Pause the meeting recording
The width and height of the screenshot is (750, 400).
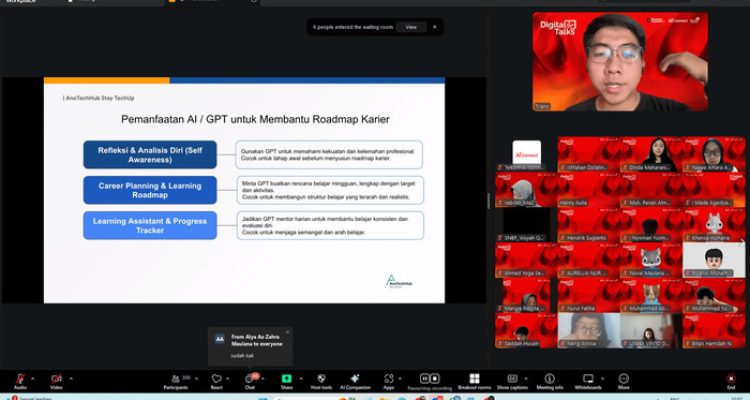tap(425, 378)
